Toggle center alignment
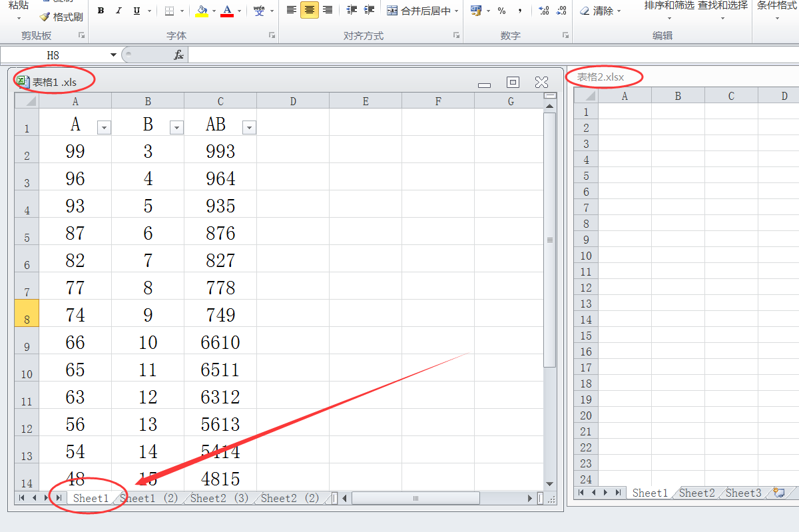Image resolution: width=799 pixels, height=532 pixels. [310, 10]
